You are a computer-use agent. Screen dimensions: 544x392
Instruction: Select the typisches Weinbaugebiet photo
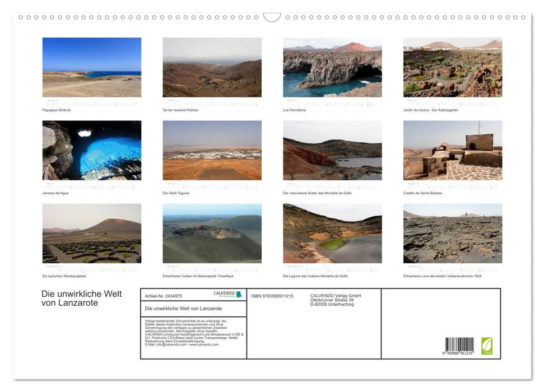(x=91, y=234)
